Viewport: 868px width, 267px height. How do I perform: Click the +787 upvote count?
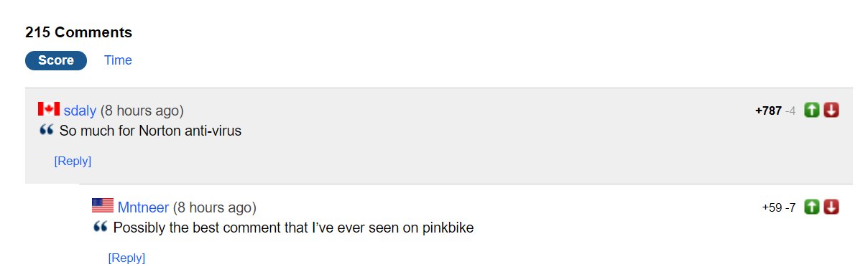tap(768, 111)
